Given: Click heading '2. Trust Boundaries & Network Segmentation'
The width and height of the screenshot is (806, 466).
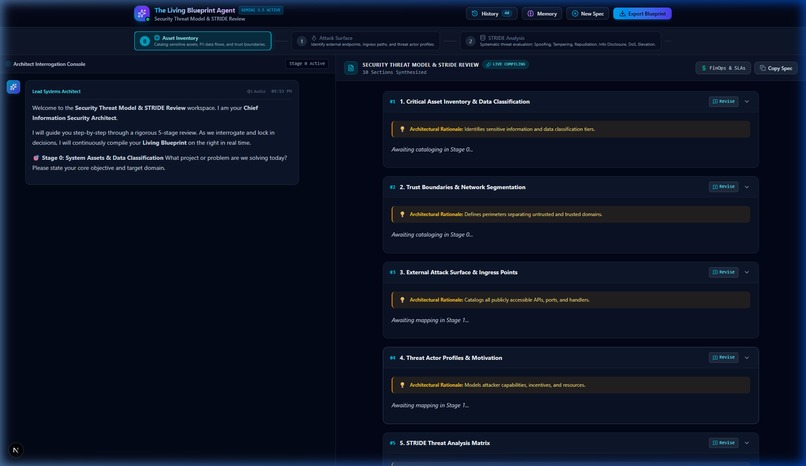Looking at the screenshot, I should (x=463, y=187).
